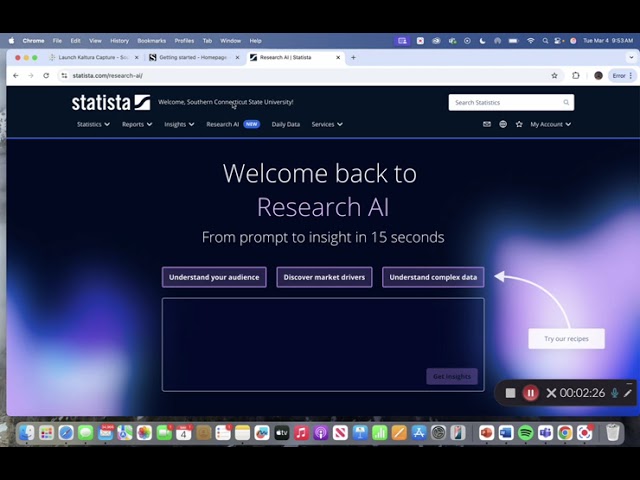
Task: Click the date and time in menu bar
Action: [608, 41]
